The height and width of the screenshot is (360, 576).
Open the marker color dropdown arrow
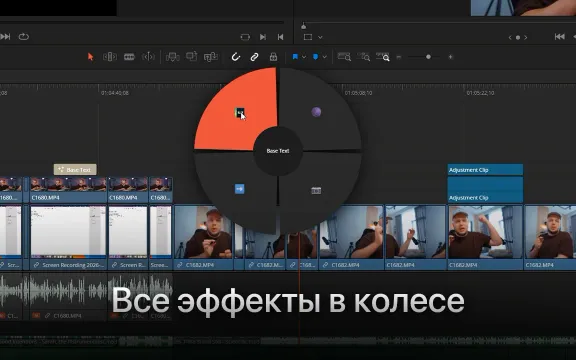[324, 57]
